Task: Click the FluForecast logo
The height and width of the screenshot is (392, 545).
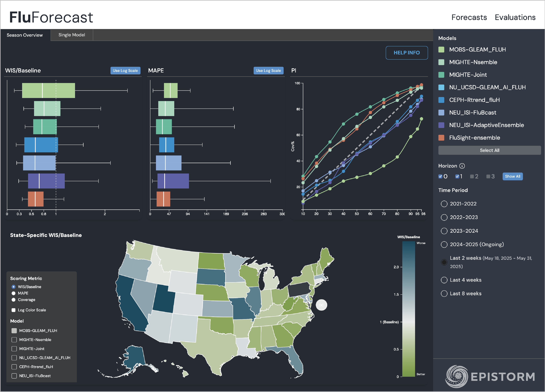Action: (51, 17)
